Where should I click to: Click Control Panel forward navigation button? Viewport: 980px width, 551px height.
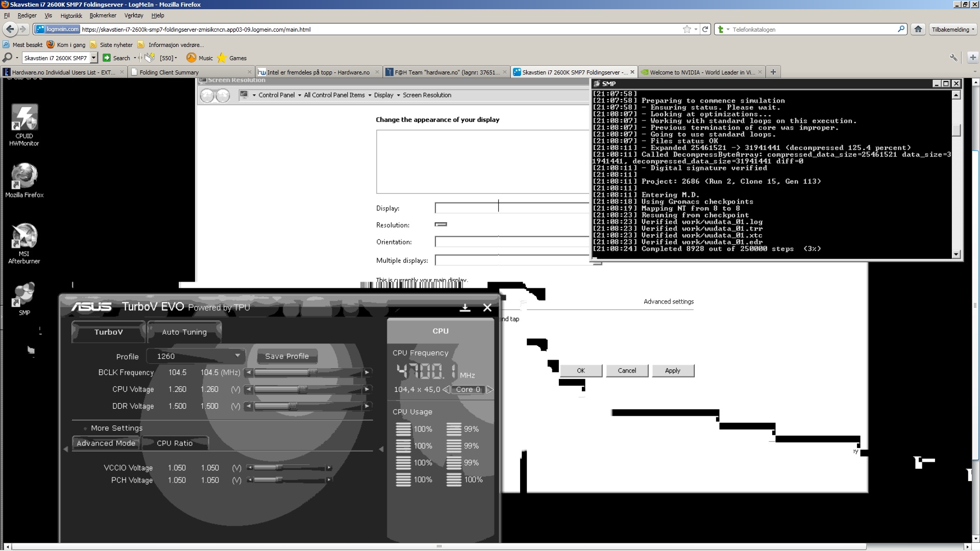[x=223, y=95]
